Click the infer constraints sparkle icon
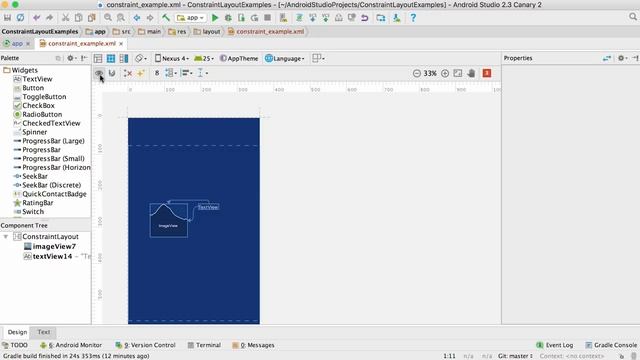Screen dimensions: 640x360 click(x=140, y=73)
